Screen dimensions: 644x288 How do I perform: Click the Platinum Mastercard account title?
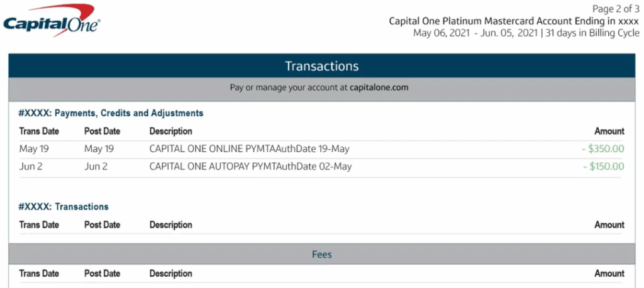514,21
